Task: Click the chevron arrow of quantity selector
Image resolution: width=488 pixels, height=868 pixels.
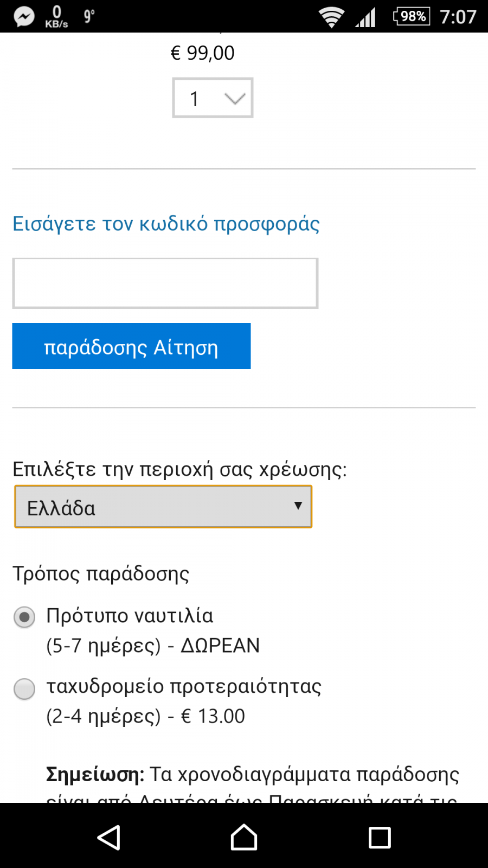Action: (x=235, y=99)
